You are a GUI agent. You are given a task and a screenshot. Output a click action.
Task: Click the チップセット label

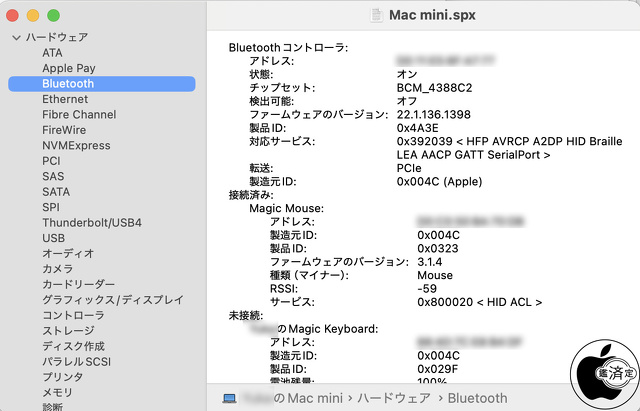click(282, 88)
